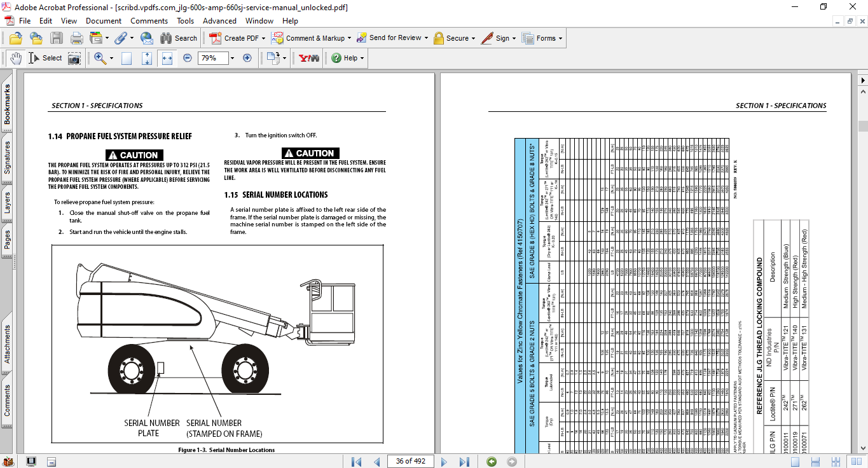Switch to Continuous-Facing page layout
Screen dimensions: 868x468
pos(834,462)
